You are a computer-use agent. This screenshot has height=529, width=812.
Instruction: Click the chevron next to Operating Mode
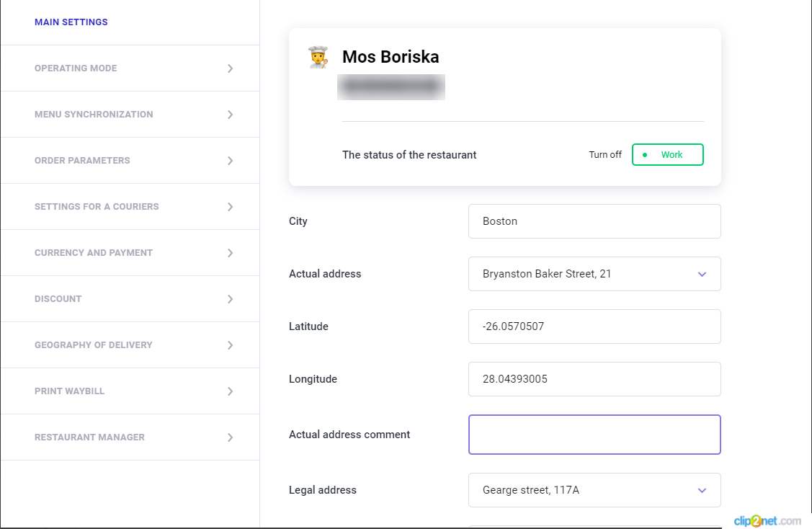(231, 68)
